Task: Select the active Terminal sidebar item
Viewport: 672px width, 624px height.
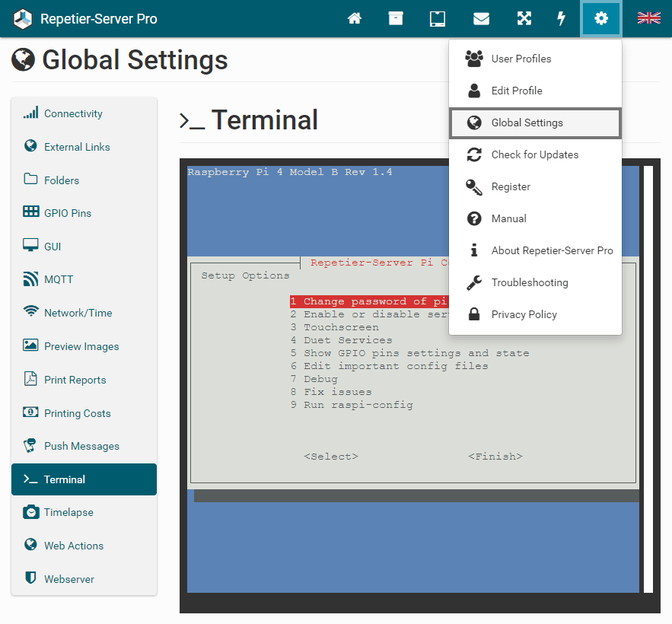Action: coord(84,479)
